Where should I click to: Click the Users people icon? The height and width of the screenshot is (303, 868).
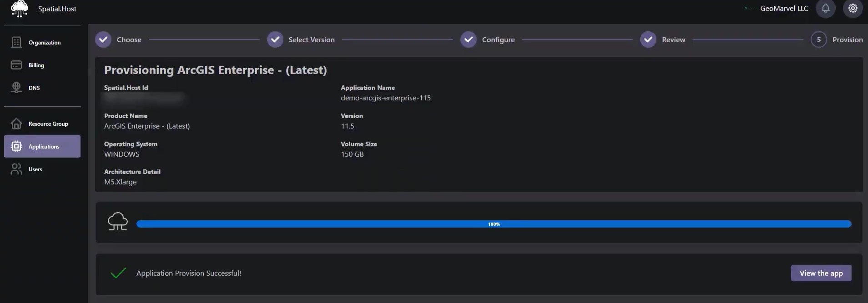click(x=16, y=169)
